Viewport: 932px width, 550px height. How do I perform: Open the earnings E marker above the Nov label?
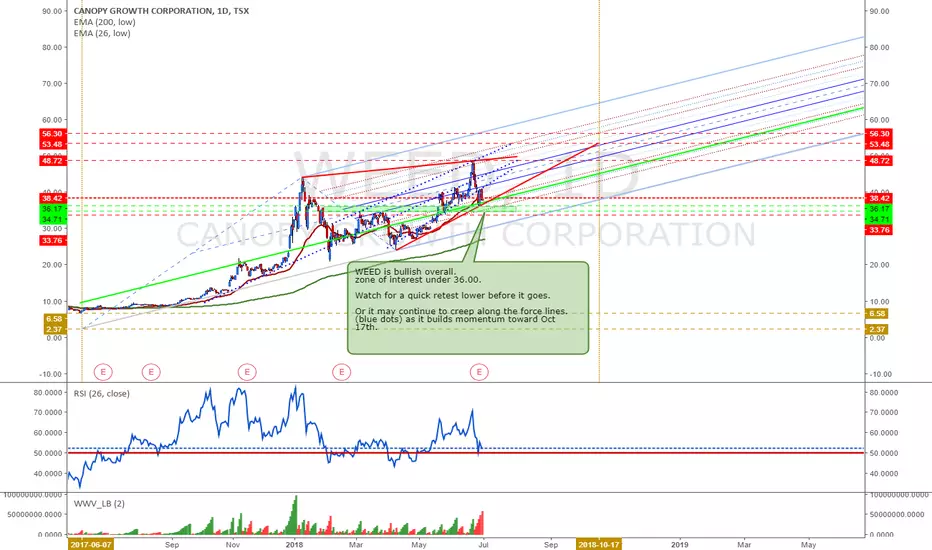coord(247,372)
